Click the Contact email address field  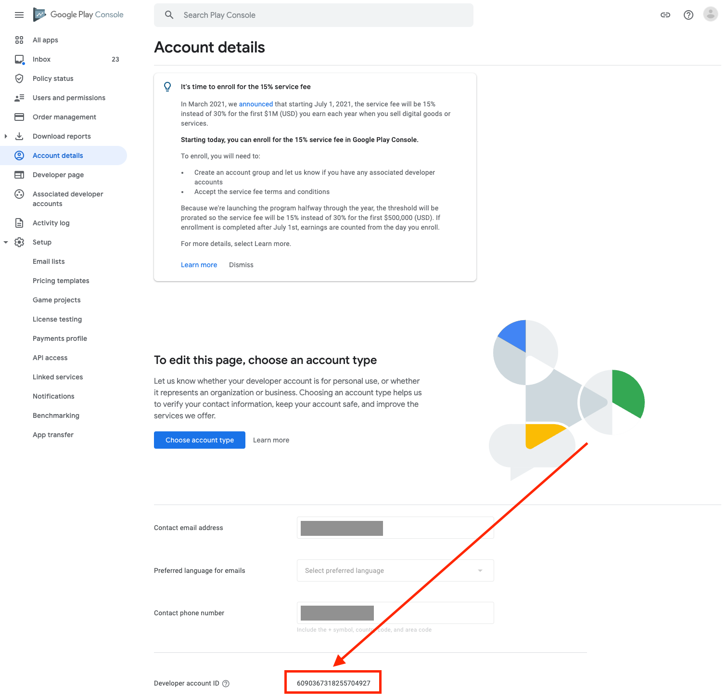(x=396, y=528)
